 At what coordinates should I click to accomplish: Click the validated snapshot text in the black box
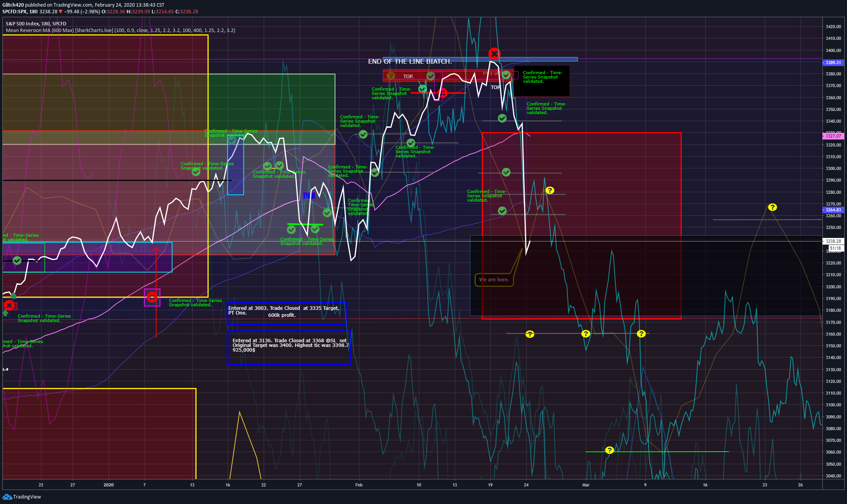point(543,77)
